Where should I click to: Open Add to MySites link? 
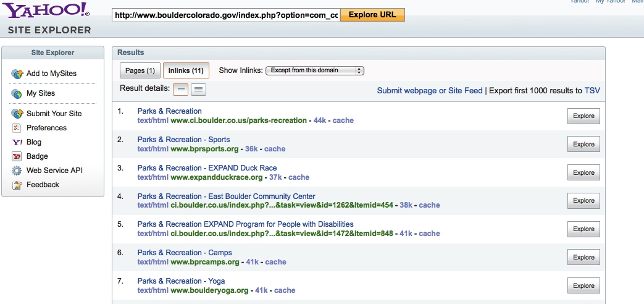pyautogui.click(x=51, y=74)
